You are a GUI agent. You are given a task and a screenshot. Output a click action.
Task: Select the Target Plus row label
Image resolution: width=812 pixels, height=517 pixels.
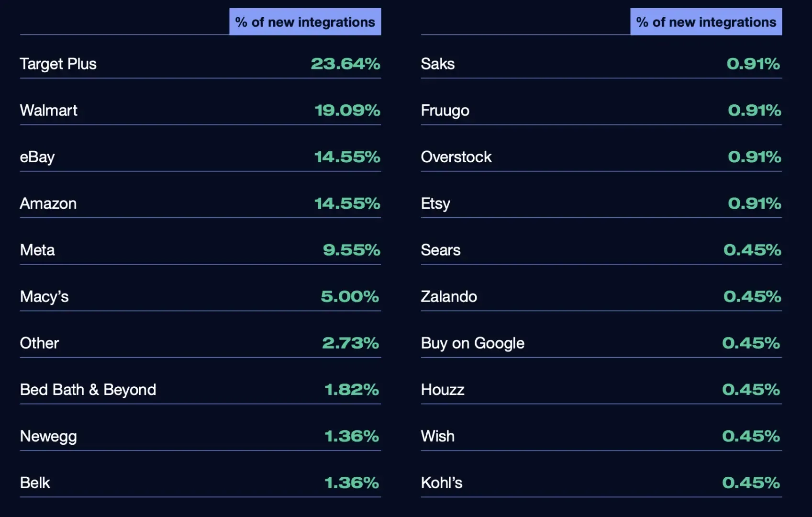click(x=58, y=64)
